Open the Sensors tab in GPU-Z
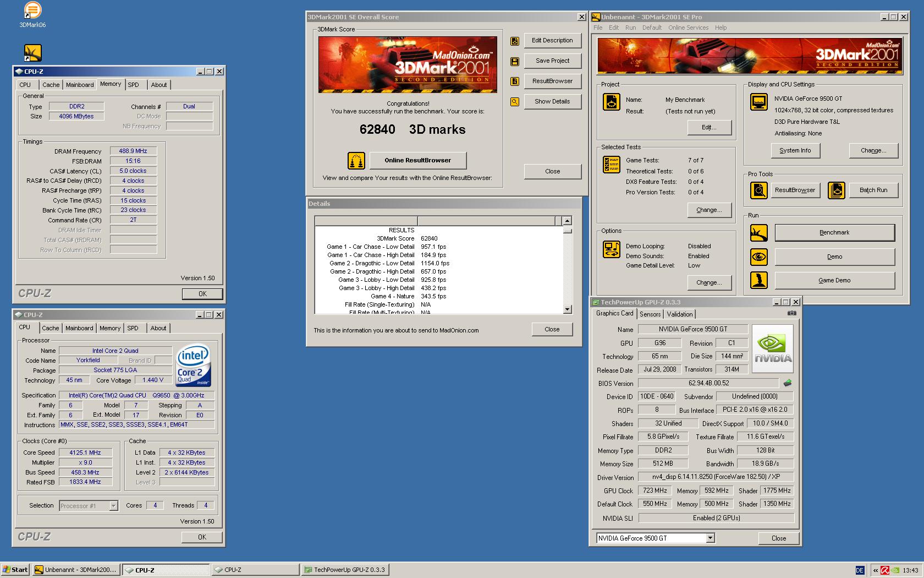Image resolution: width=924 pixels, height=578 pixels. (x=650, y=314)
